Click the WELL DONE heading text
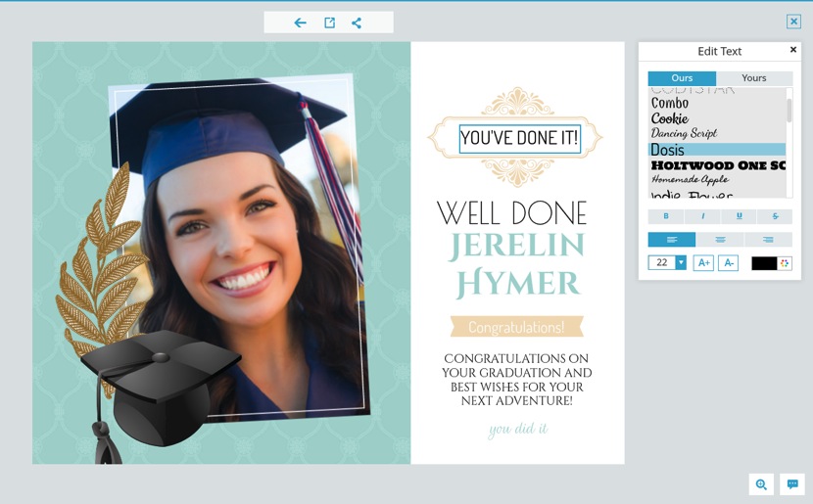Screen dimensions: 813x504 pyautogui.click(x=511, y=213)
